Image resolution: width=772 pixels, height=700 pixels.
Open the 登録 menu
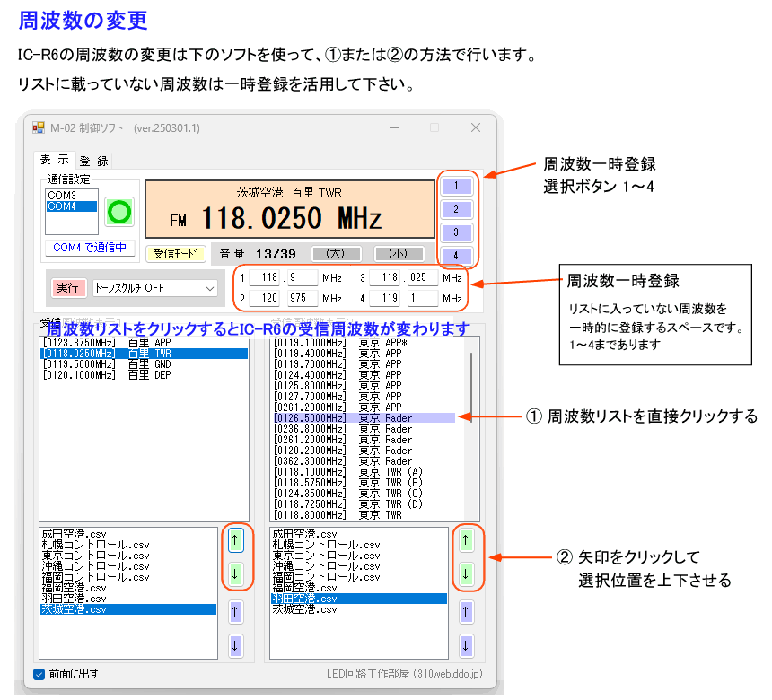93,161
